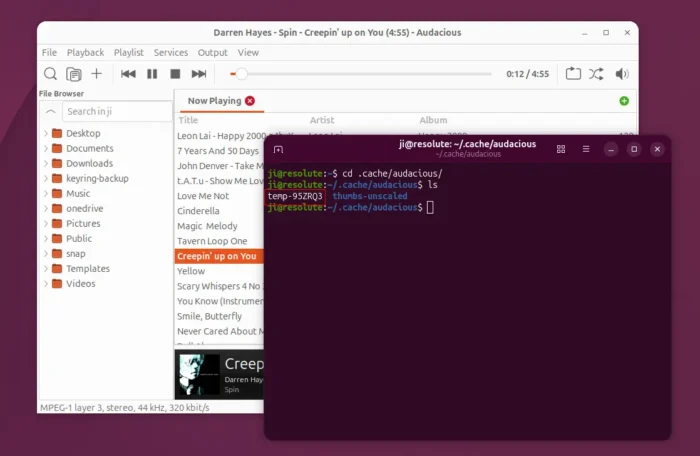Go up one folder in File Browser
This screenshot has height=456, width=700.
(x=50, y=111)
